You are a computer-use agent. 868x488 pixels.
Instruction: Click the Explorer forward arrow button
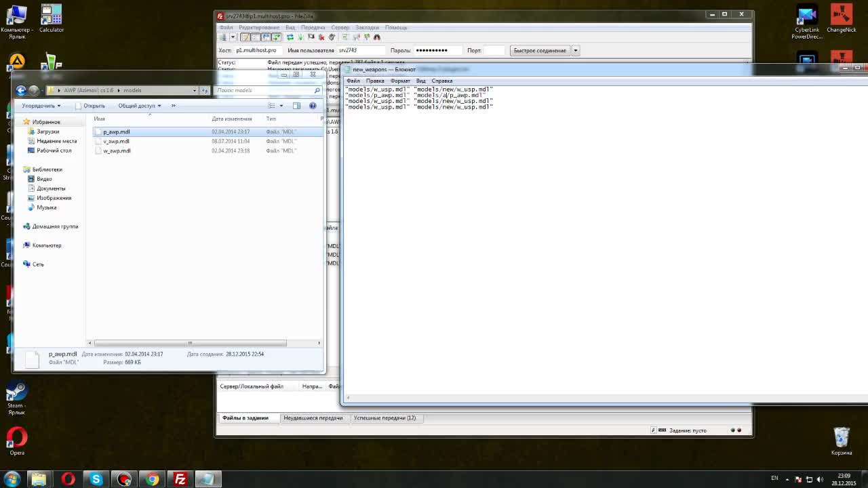click(34, 90)
